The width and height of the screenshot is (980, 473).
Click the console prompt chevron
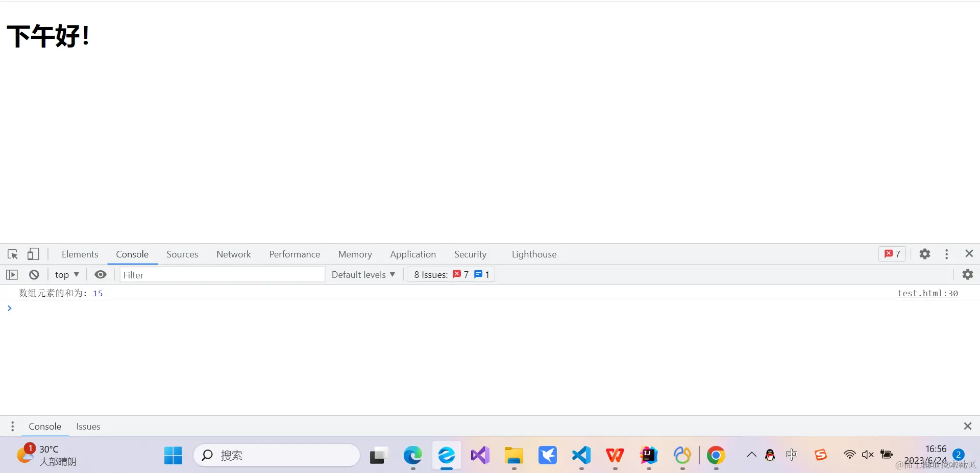[x=9, y=308]
